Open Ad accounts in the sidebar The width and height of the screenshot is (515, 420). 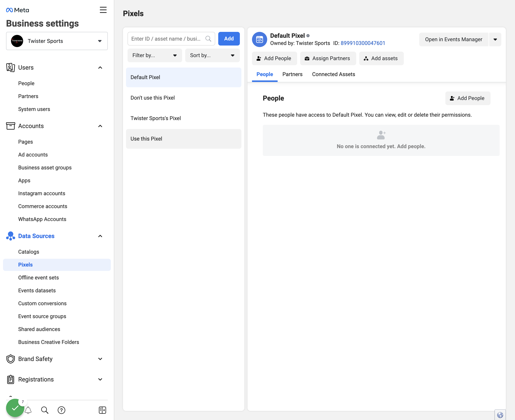click(x=33, y=155)
